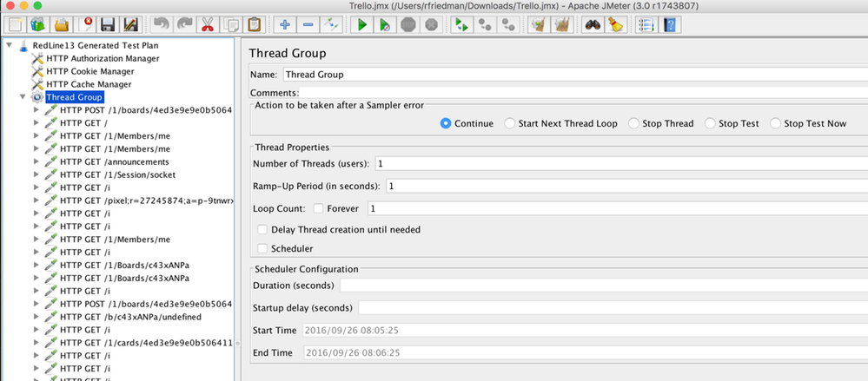
Task: Open the Templates toolbar icon
Action: (38, 25)
